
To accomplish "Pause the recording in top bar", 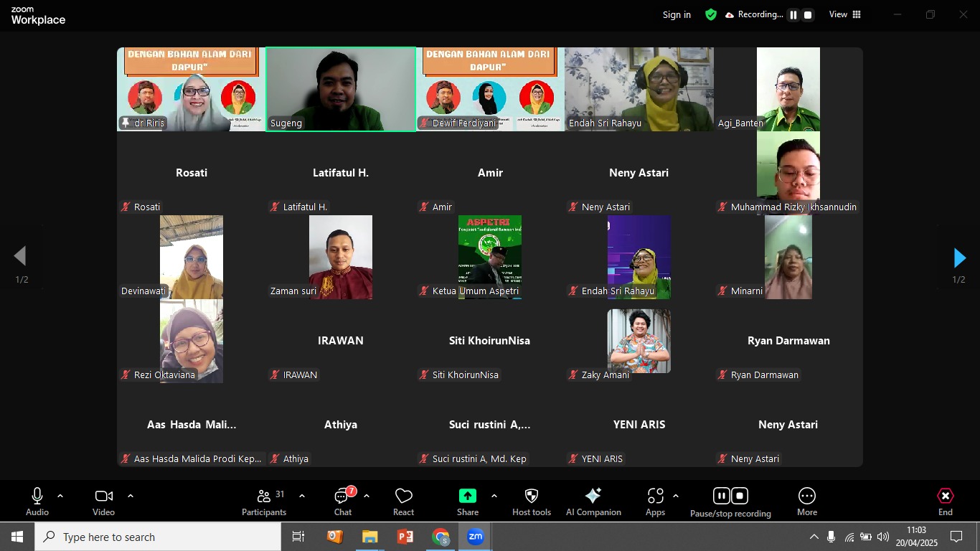I will pyautogui.click(x=793, y=15).
